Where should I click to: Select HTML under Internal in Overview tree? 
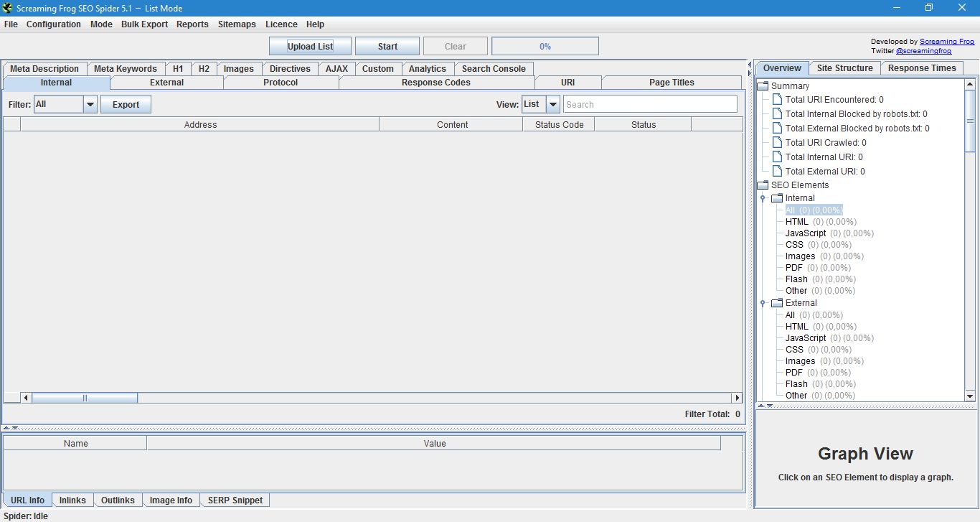click(821, 222)
